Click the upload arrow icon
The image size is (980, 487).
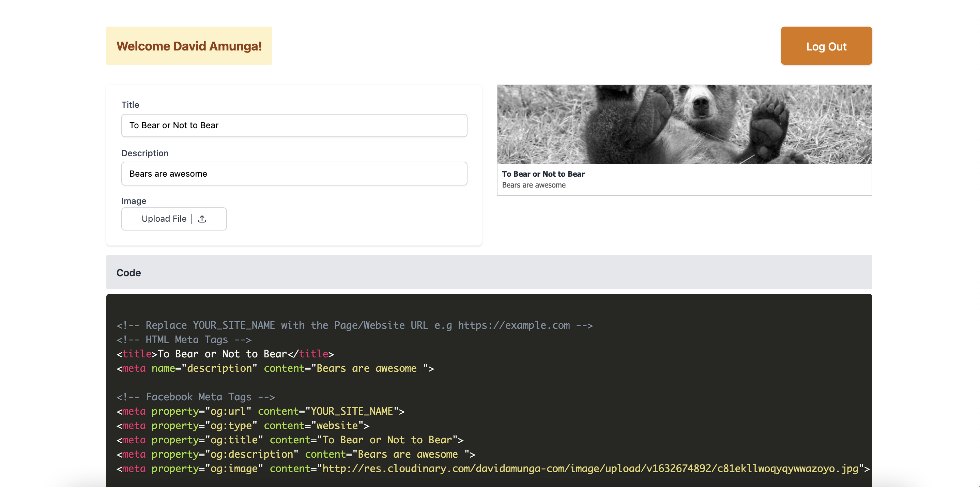click(202, 219)
